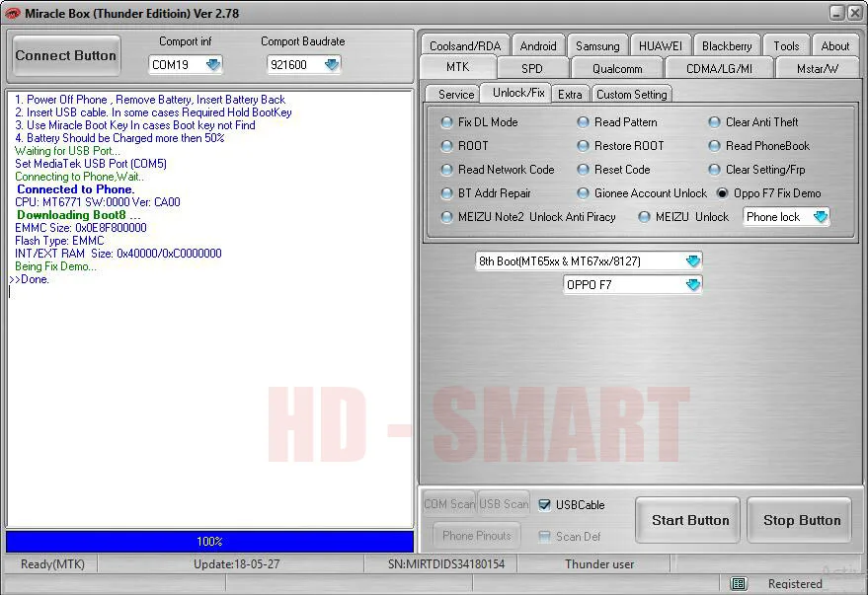This screenshot has width=868, height=595.
Task: Click the USB Scan button
Action: point(504,504)
